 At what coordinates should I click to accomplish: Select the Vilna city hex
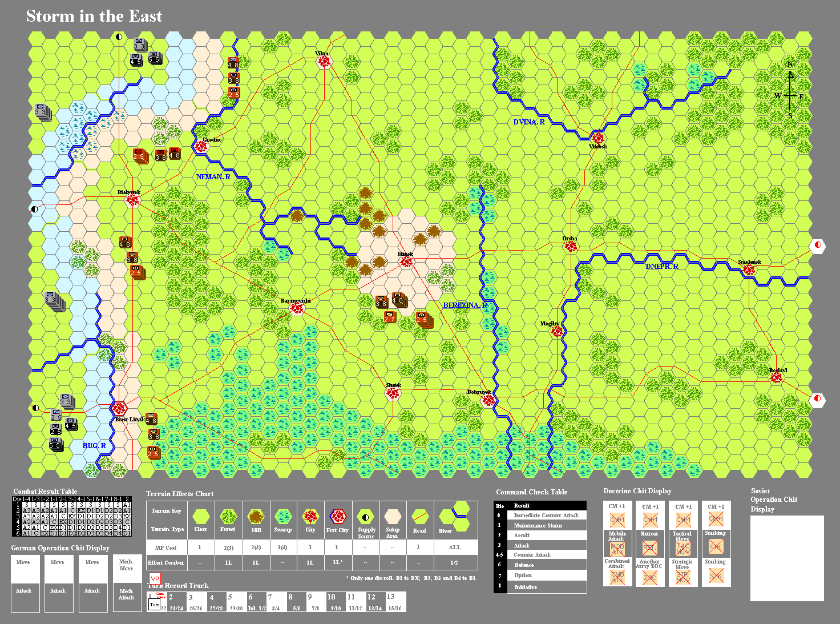[324, 60]
